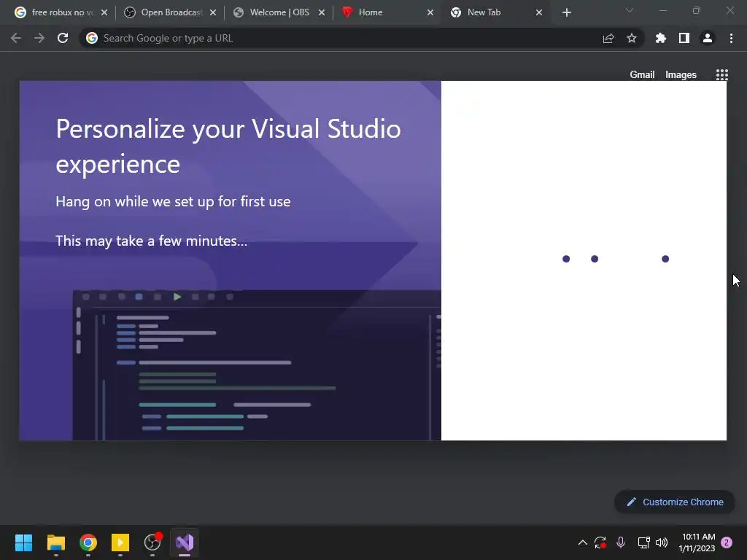Close the New Tab tab
This screenshot has width=747, height=560.
point(539,12)
